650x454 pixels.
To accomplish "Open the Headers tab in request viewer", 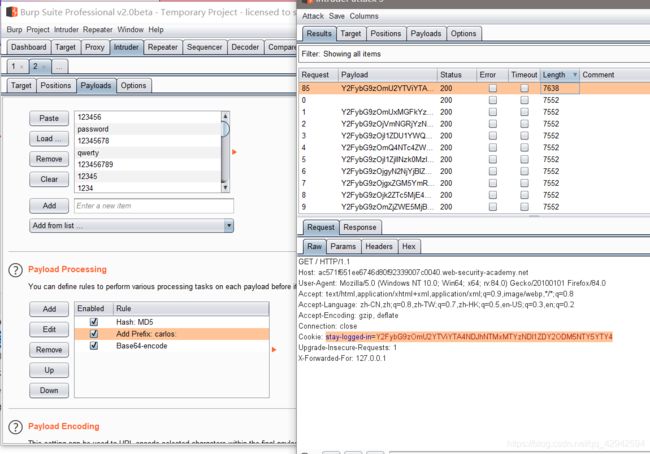I will pyautogui.click(x=379, y=245).
